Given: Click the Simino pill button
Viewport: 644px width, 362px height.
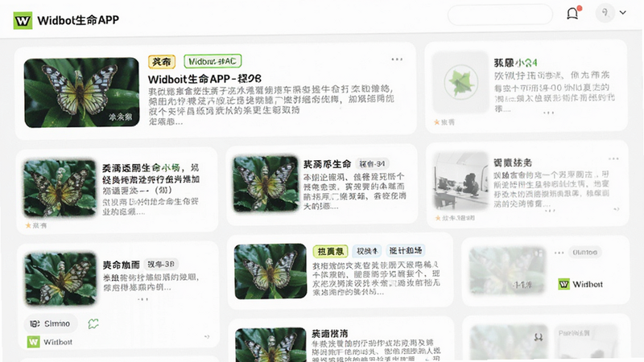Looking at the screenshot, I should [x=50, y=324].
